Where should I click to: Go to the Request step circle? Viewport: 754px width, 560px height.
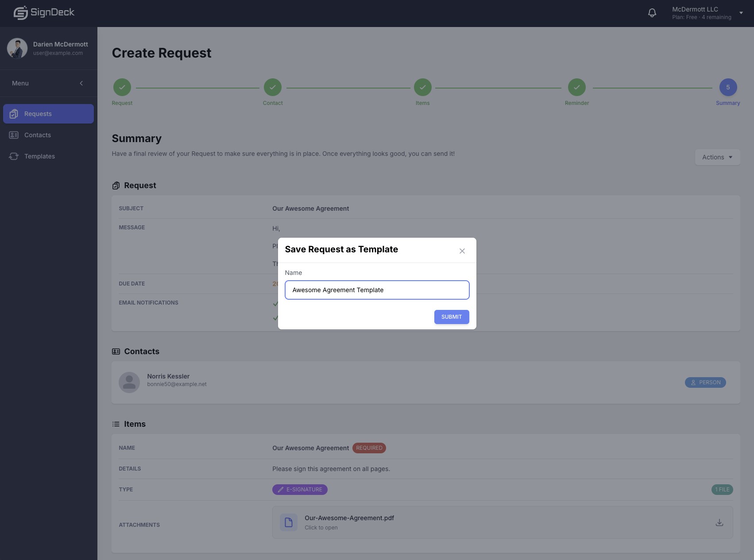coord(122,87)
